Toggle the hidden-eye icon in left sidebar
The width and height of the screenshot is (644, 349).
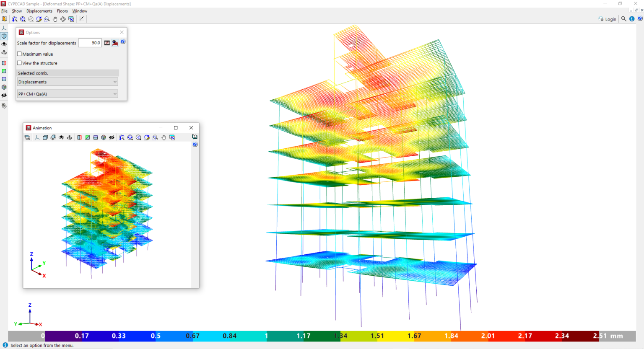click(x=4, y=96)
